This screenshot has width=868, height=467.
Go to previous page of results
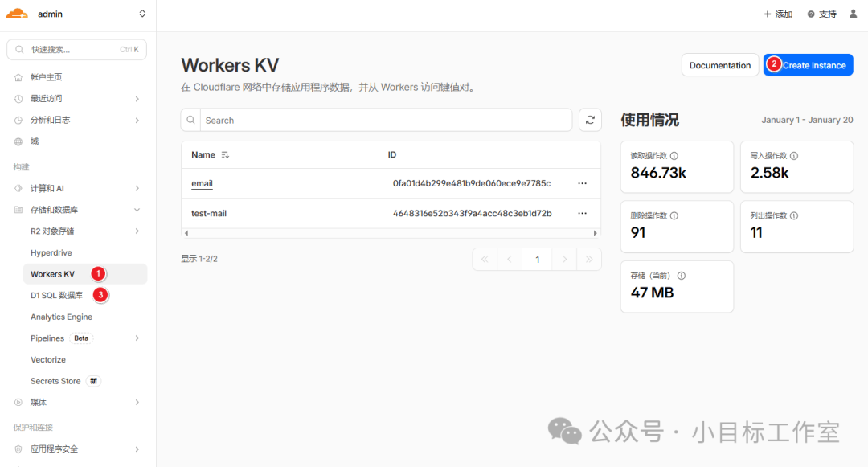click(510, 260)
